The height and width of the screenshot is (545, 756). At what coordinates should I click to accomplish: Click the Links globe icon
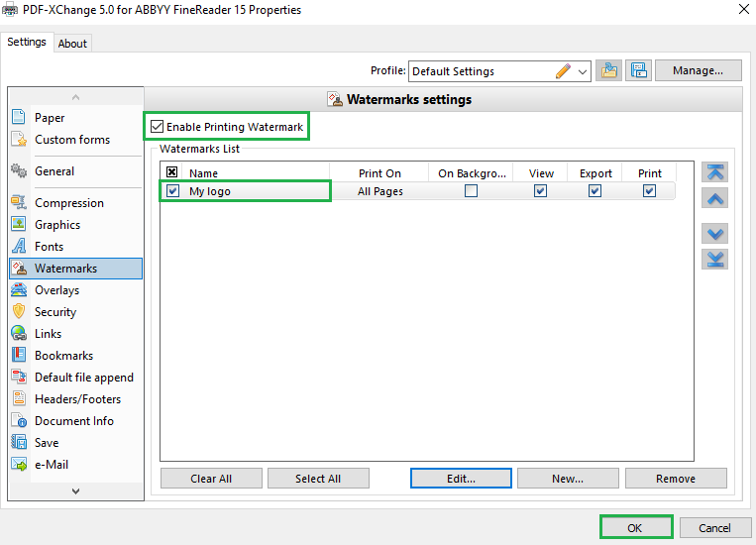[x=19, y=333]
